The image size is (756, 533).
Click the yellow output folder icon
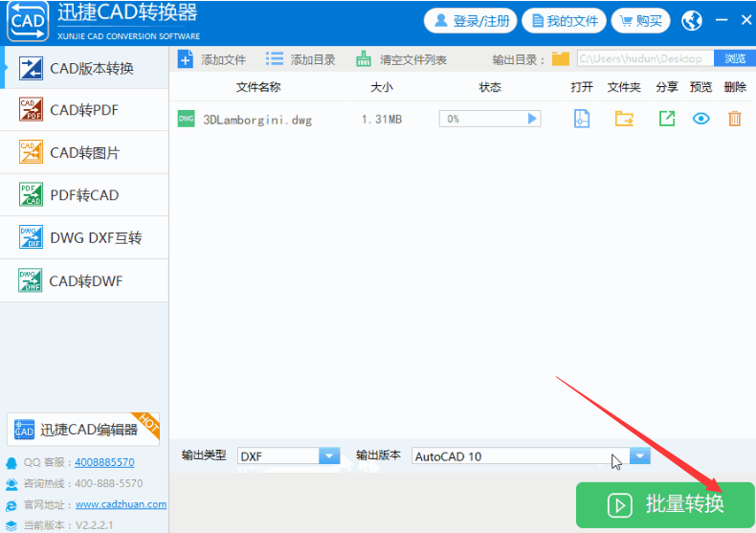[561, 59]
